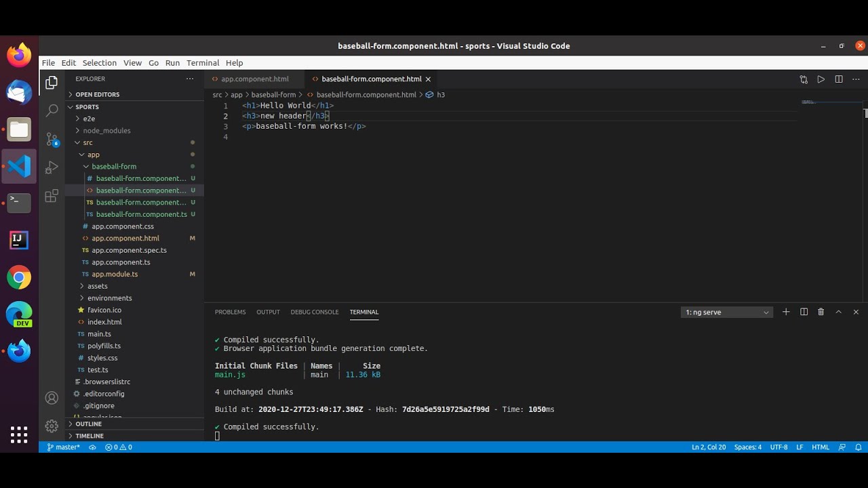Open the Explorer view in activity bar

pos(52,83)
